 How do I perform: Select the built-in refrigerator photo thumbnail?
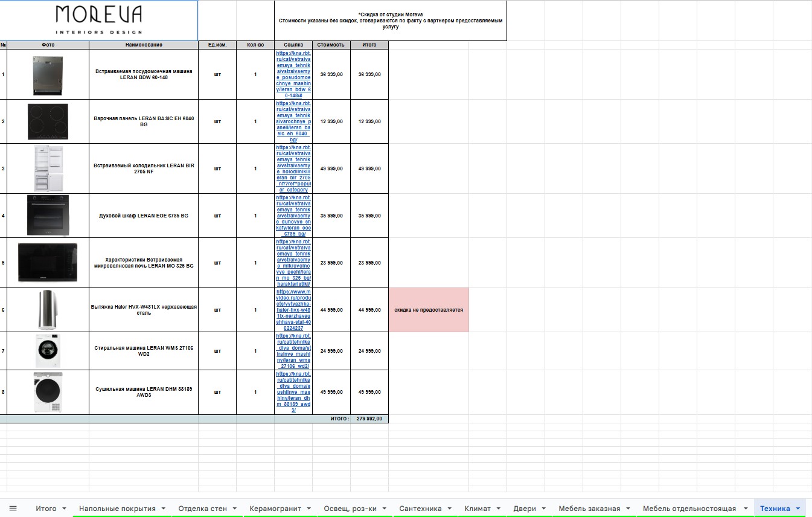click(48, 169)
